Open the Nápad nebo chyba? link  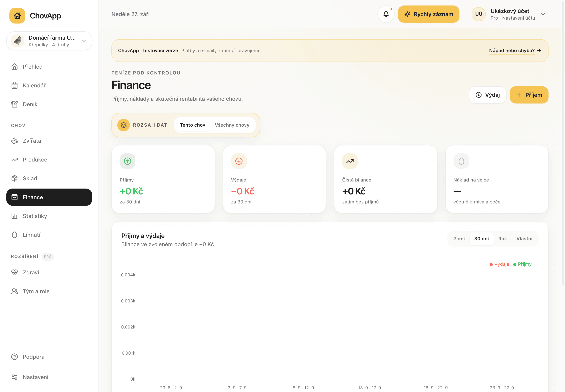click(x=515, y=51)
